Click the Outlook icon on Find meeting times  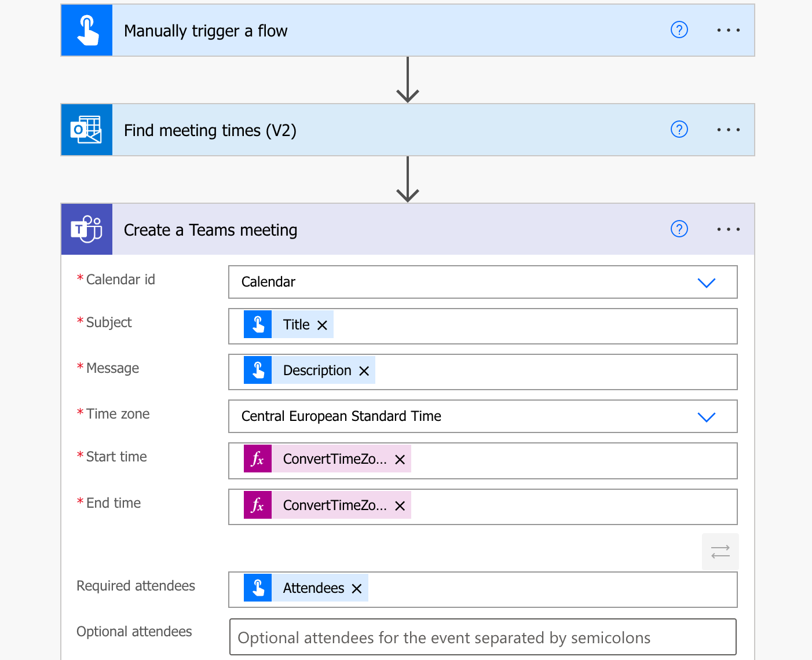pyautogui.click(x=87, y=130)
